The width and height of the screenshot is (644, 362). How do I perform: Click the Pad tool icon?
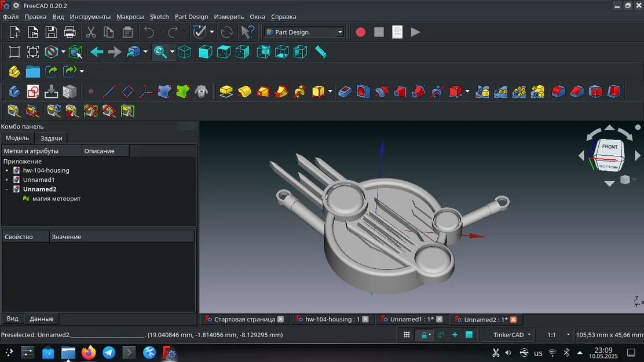(226, 91)
